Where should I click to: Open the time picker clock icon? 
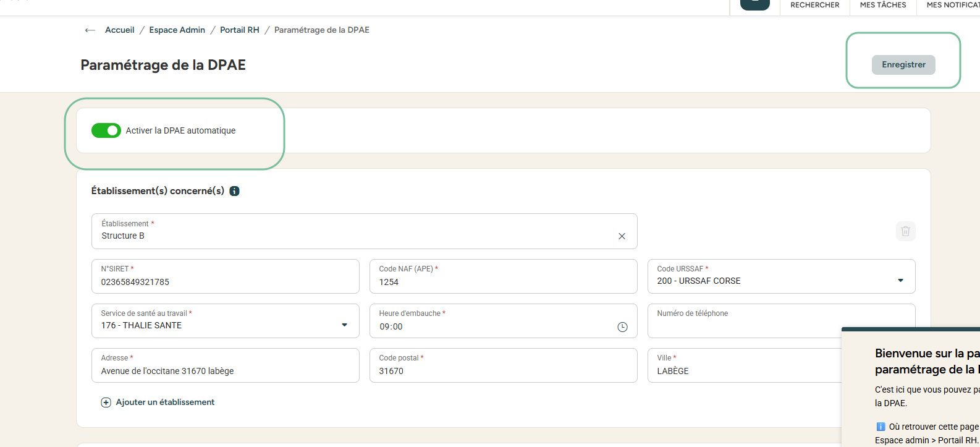pos(622,327)
